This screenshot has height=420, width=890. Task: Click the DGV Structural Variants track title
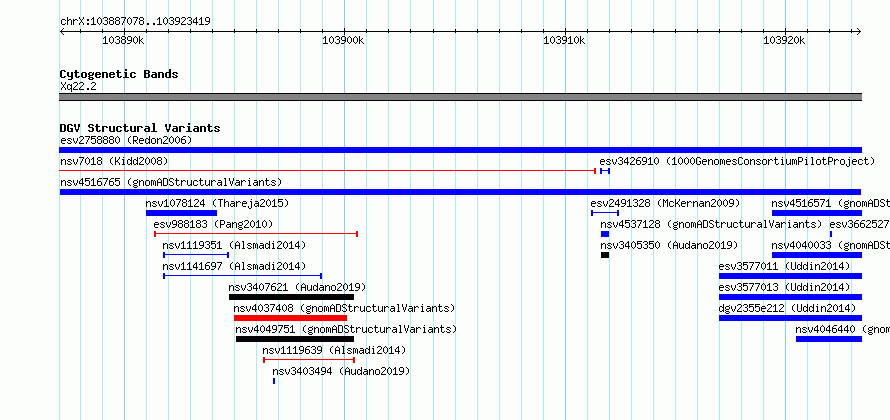[140, 128]
